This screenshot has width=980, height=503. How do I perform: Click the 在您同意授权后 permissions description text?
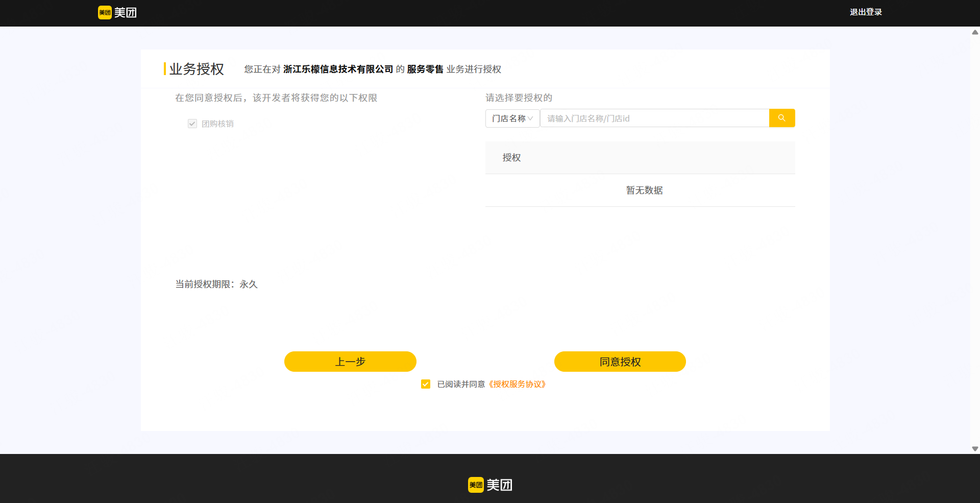pos(276,98)
